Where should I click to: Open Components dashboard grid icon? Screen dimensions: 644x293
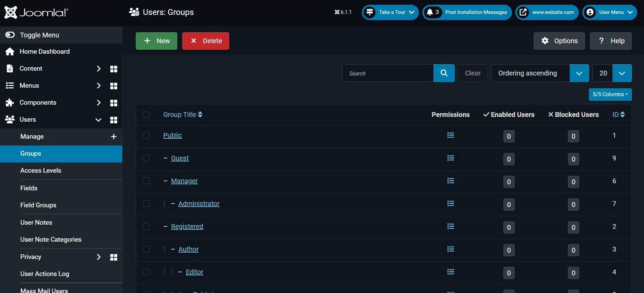[114, 103]
